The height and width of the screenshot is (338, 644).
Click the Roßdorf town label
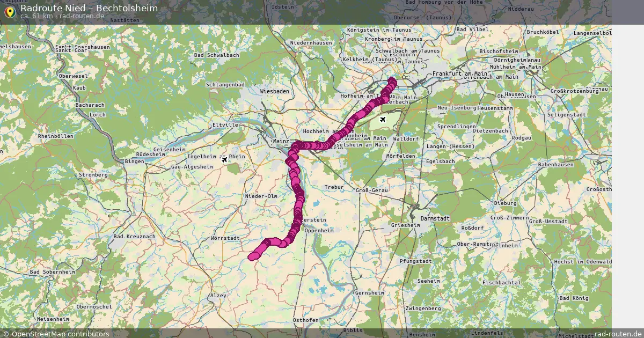click(x=473, y=227)
